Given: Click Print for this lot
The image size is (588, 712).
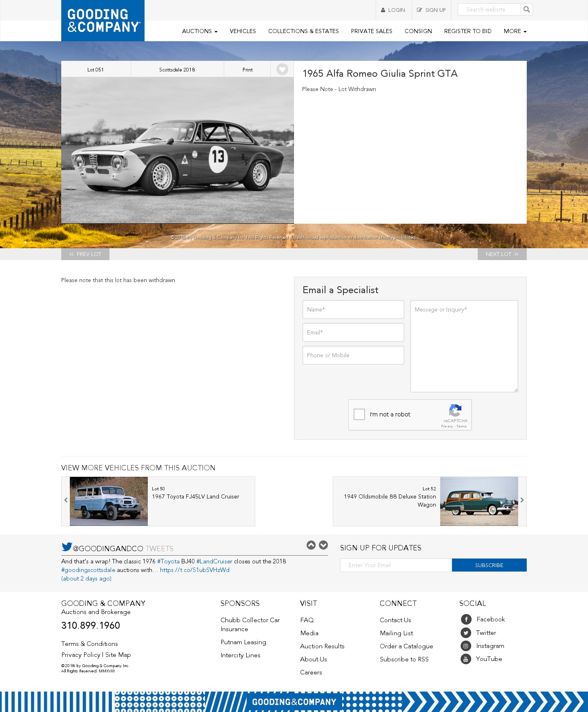Looking at the screenshot, I should (247, 69).
